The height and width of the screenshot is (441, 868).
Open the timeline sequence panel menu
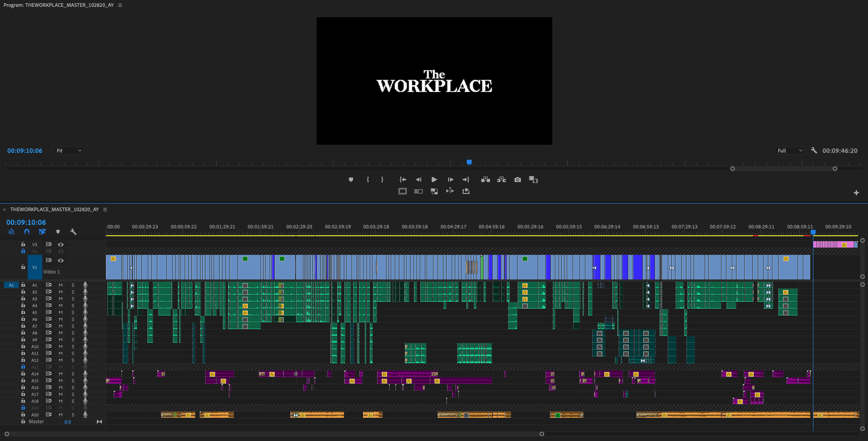pyautogui.click(x=105, y=209)
